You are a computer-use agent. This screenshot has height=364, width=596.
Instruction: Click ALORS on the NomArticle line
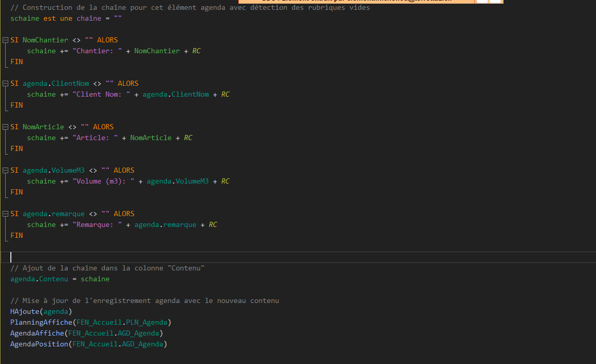click(x=103, y=127)
